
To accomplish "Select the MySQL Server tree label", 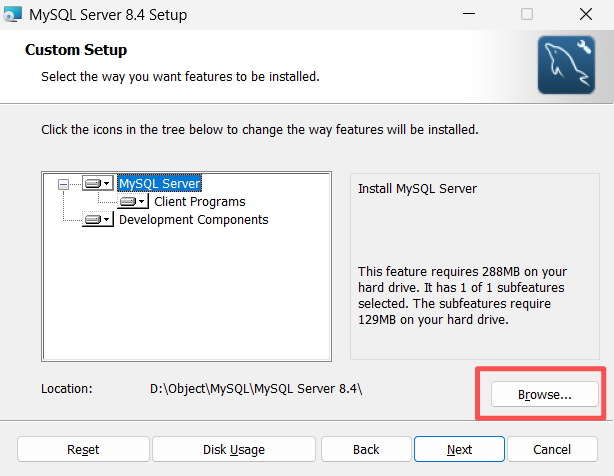I will click(160, 184).
